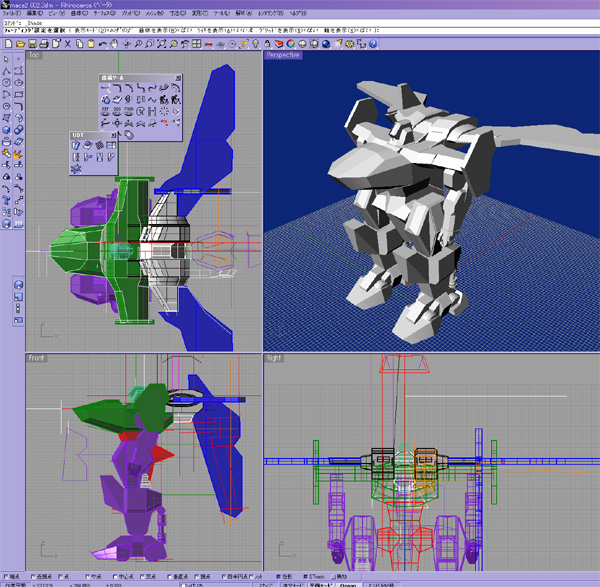Click the New file icon

tap(8, 44)
